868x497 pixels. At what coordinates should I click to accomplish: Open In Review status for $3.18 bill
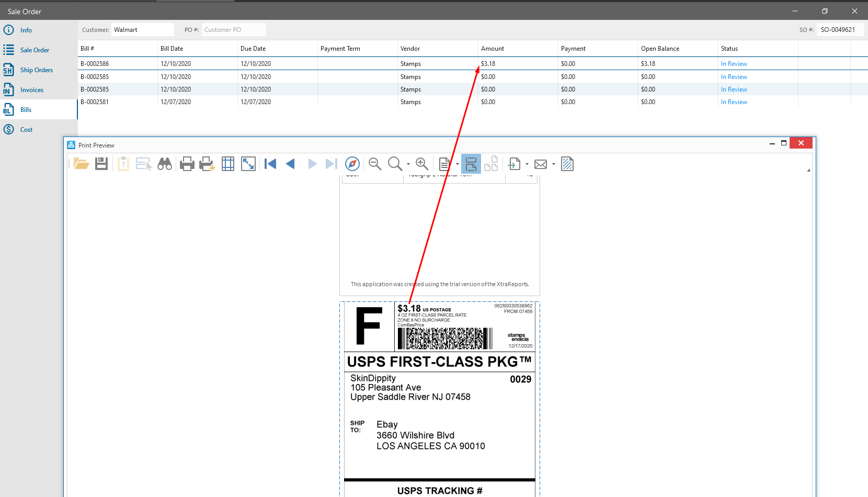734,64
